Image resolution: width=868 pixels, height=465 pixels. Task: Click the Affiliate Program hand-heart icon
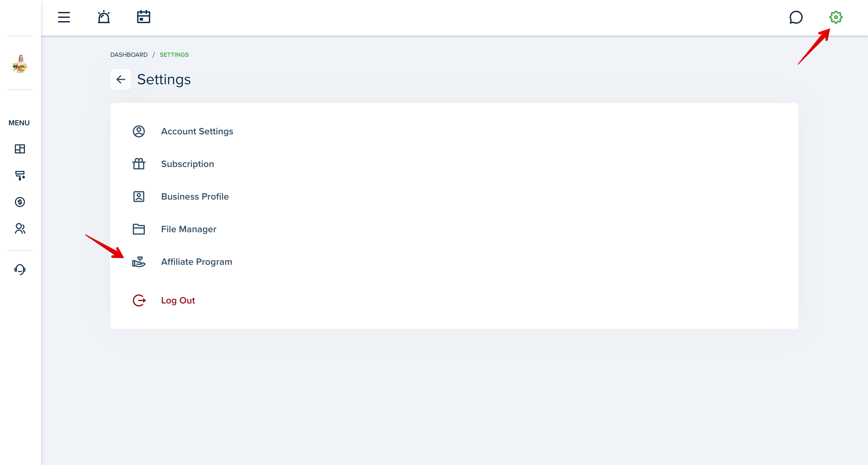click(139, 262)
